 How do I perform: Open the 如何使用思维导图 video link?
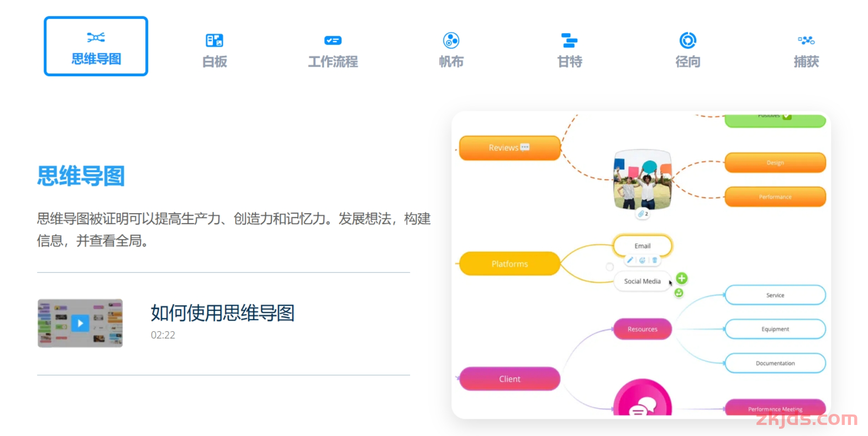click(223, 313)
